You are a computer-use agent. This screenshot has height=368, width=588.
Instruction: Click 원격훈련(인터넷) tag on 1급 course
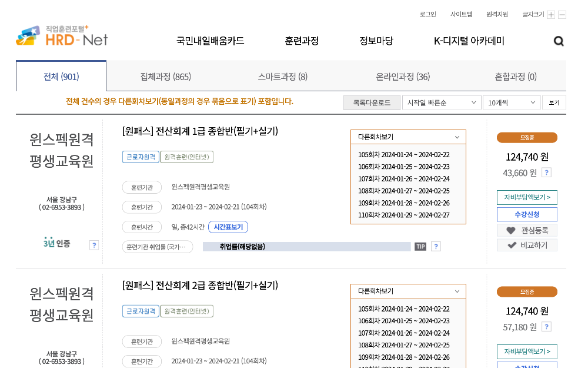click(187, 157)
